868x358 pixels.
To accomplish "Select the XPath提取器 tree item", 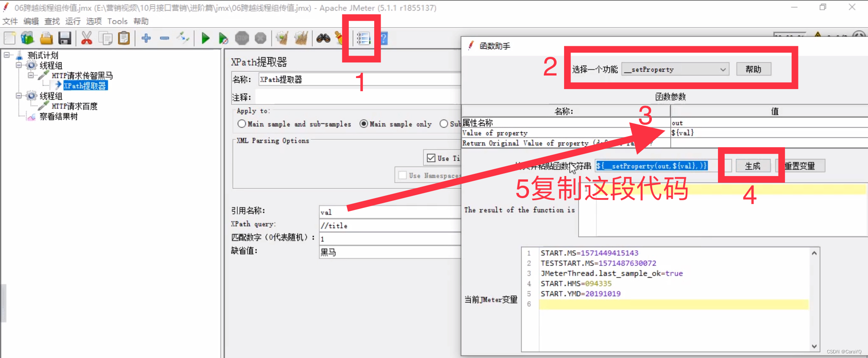I will pos(85,86).
